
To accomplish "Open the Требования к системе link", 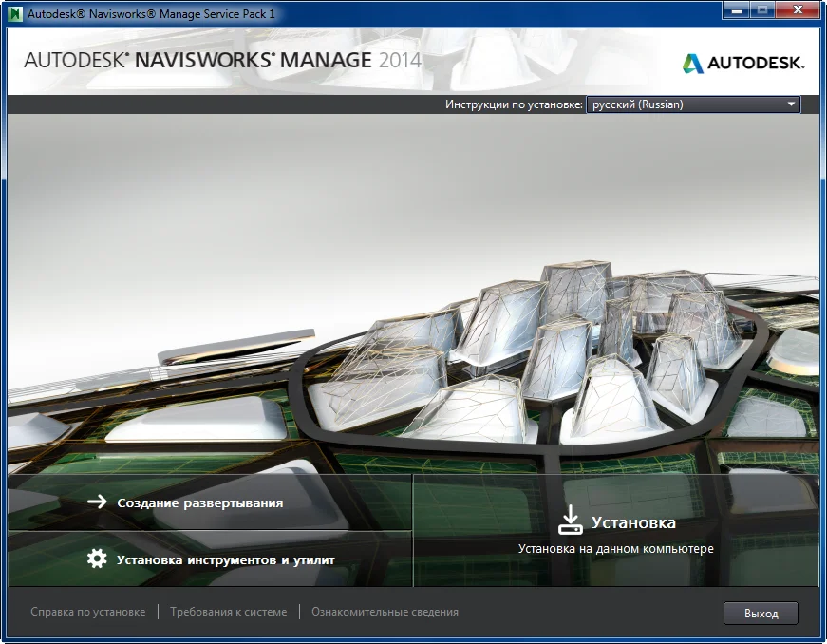I will point(228,612).
